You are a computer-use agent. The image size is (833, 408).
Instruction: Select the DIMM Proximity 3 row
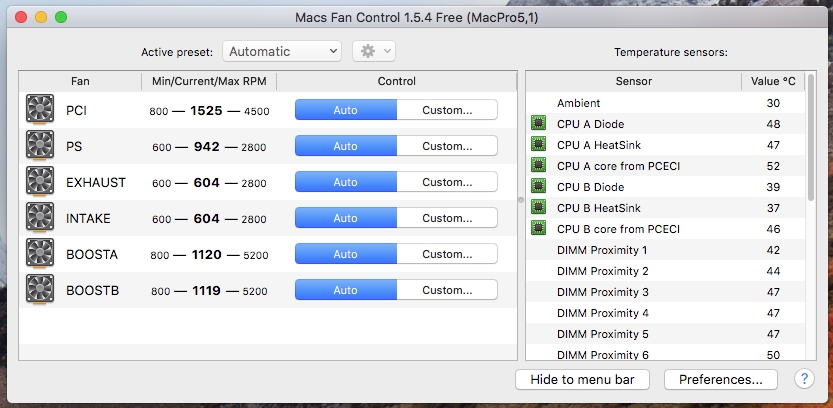tap(665, 292)
